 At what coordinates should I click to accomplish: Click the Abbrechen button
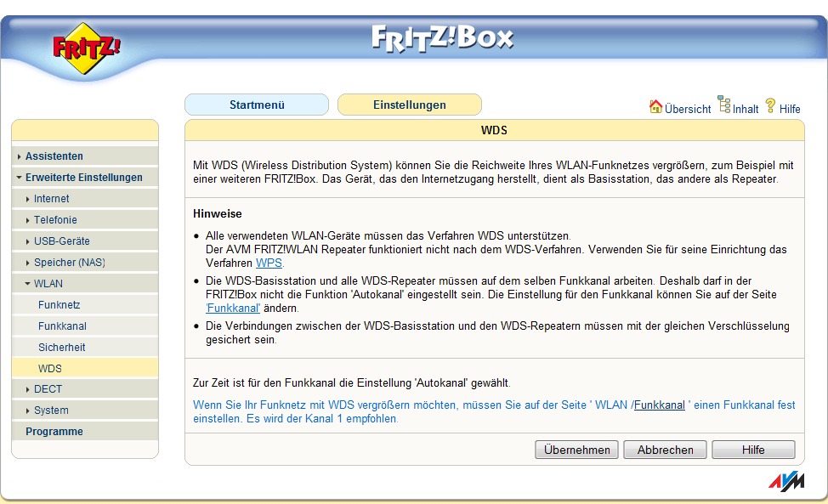point(666,450)
